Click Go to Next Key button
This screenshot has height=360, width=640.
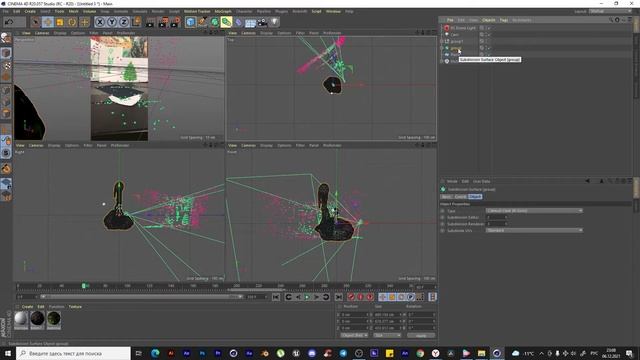point(326,297)
